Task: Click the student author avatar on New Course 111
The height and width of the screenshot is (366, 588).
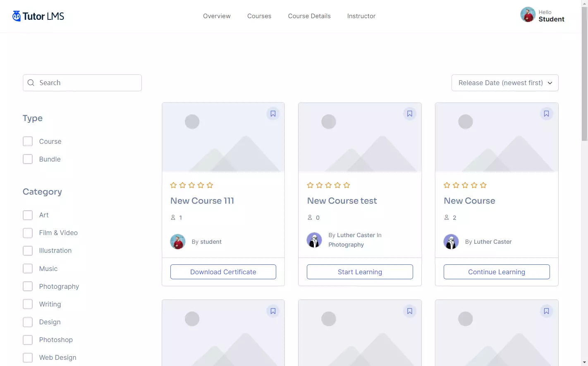Action: coord(178,242)
